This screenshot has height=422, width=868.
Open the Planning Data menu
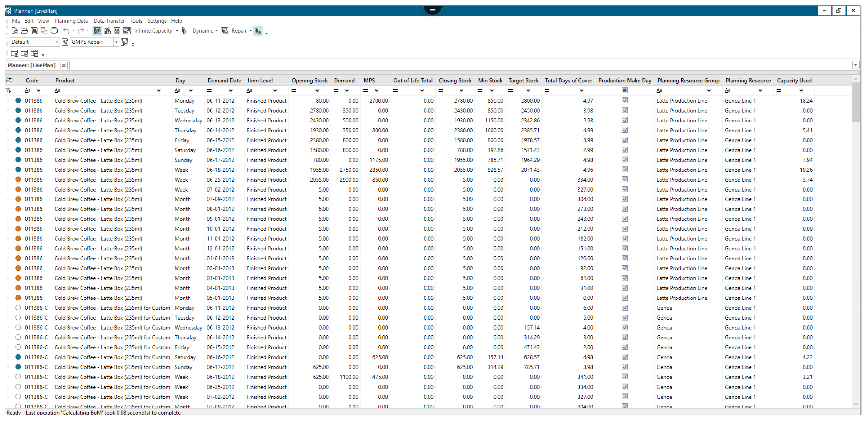[x=71, y=21]
